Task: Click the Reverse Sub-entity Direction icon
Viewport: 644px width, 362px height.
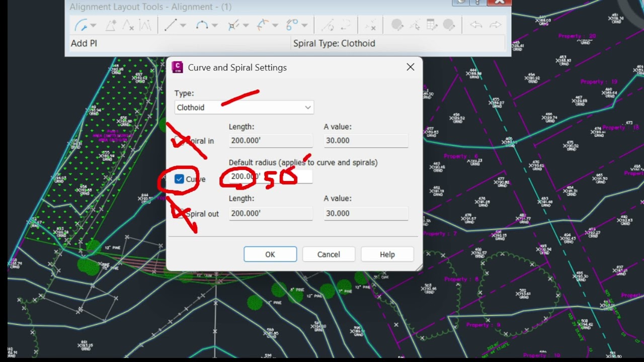Action: 346,25
